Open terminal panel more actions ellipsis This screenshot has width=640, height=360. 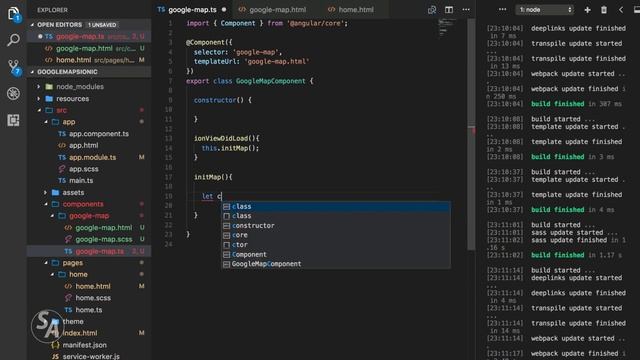(x=502, y=9)
